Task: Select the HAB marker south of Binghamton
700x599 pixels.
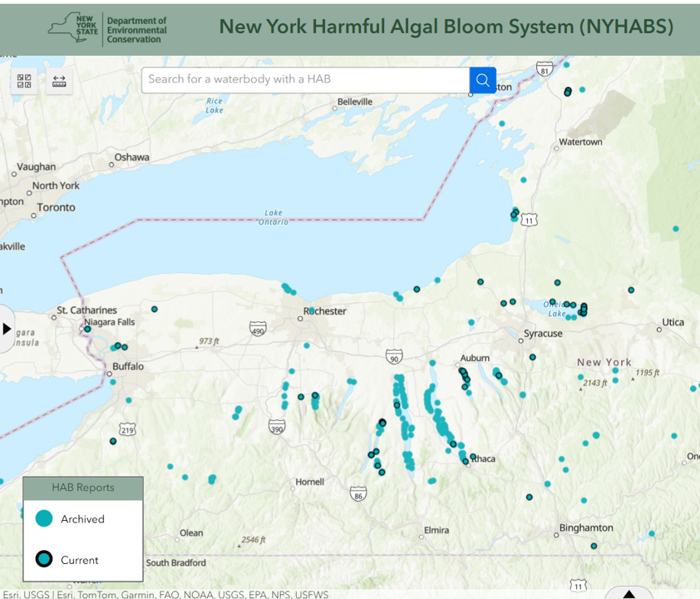Action: point(594,546)
